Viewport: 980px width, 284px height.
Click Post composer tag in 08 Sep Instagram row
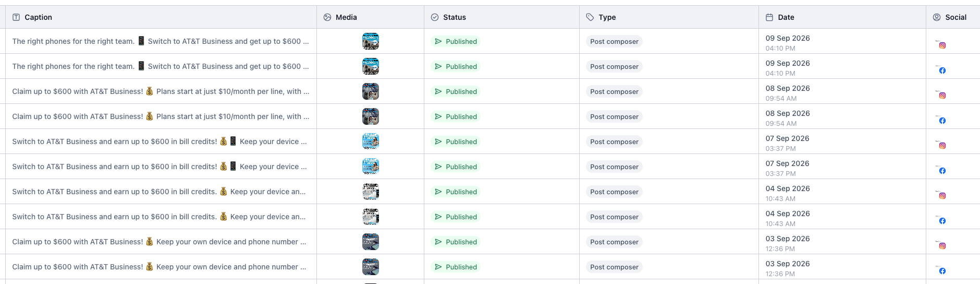pos(614,91)
